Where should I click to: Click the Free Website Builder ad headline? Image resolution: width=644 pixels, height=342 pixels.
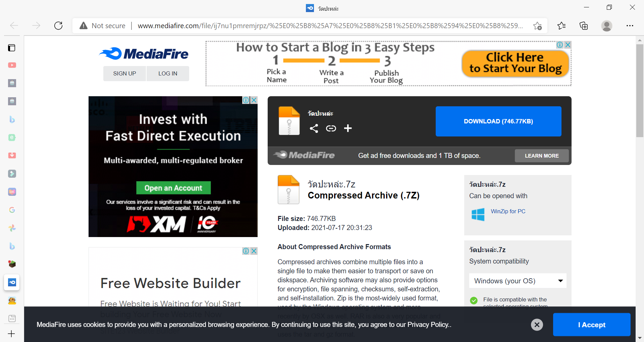pyautogui.click(x=170, y=283)
